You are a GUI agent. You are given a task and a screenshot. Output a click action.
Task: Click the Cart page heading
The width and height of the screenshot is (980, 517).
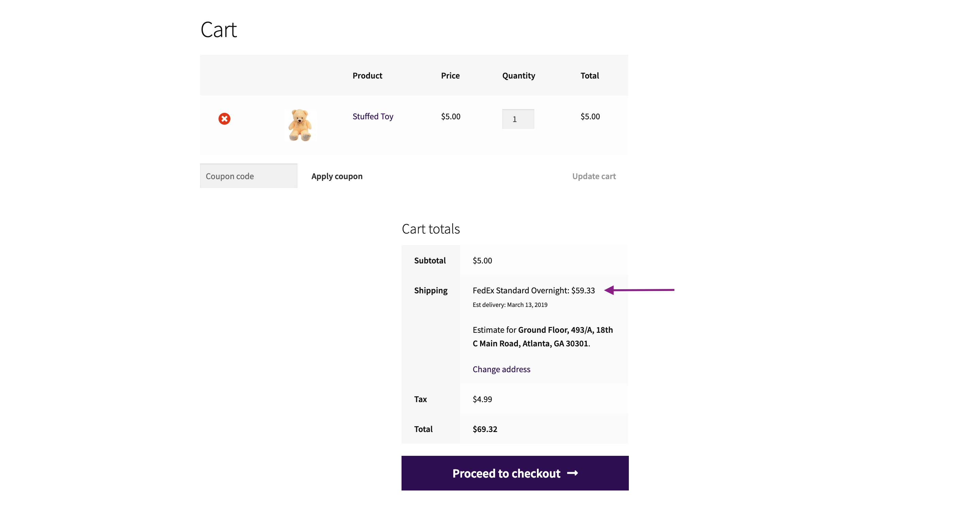coord(219,30)
